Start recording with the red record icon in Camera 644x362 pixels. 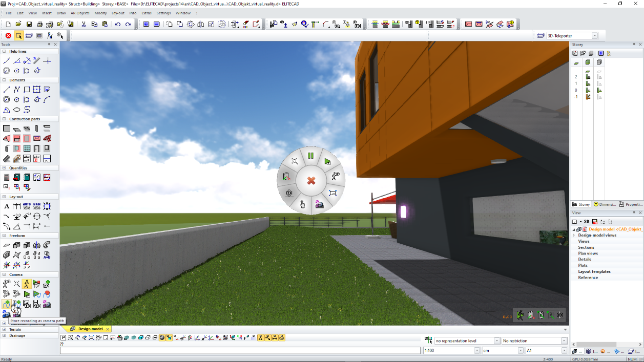click(x=48, y=294)
